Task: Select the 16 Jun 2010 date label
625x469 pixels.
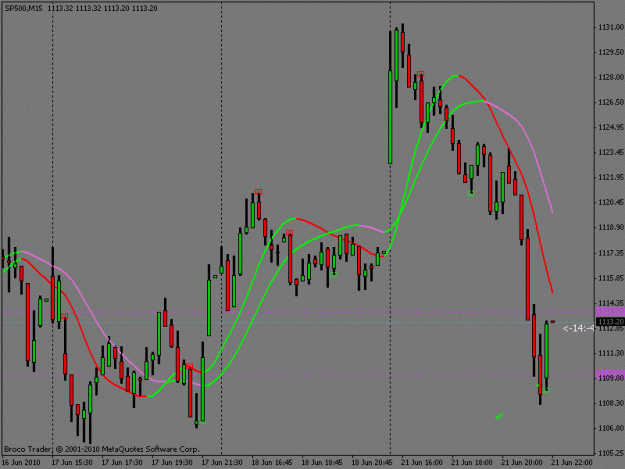Action: click(21, 462)
